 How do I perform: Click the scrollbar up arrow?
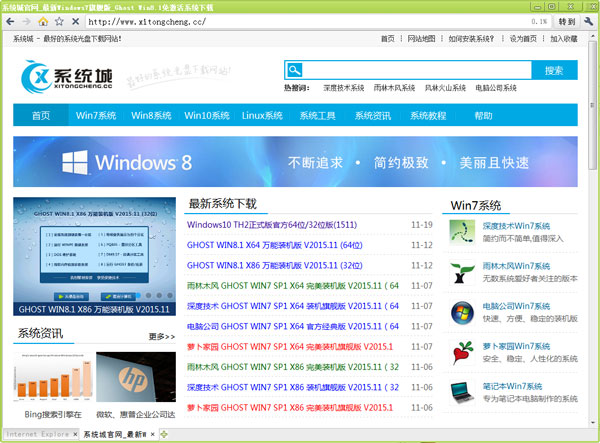pyautogui.click(x=592, y=36)
